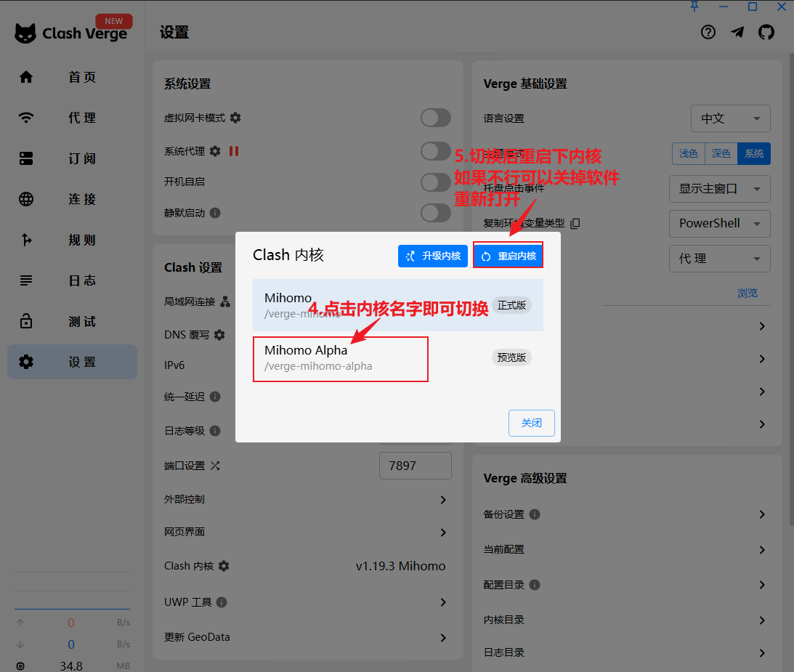Image resolution: width=794 pixels, height=672 pixels.
Task: Open the 显示主窗口 tray click dropdown
Action: [x=719, y=189]
